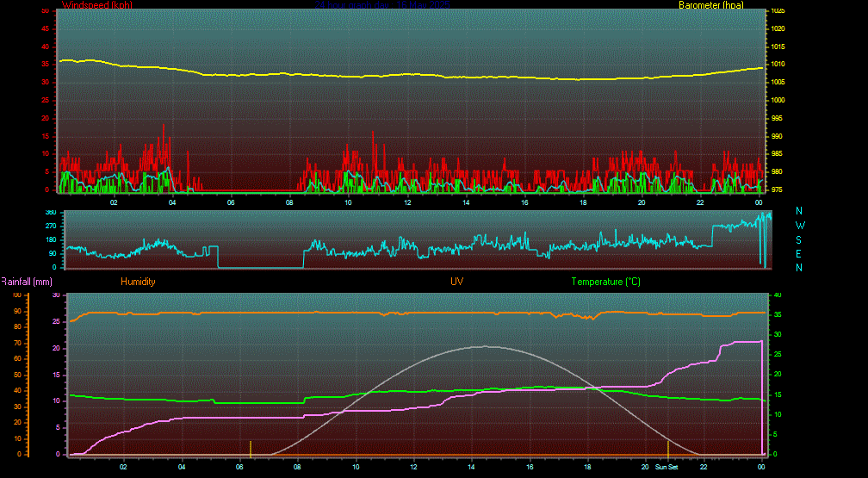This screenshot has height=478, width=868.
Task: Click the 40 value on temperature scale
Action: point(777,295)
